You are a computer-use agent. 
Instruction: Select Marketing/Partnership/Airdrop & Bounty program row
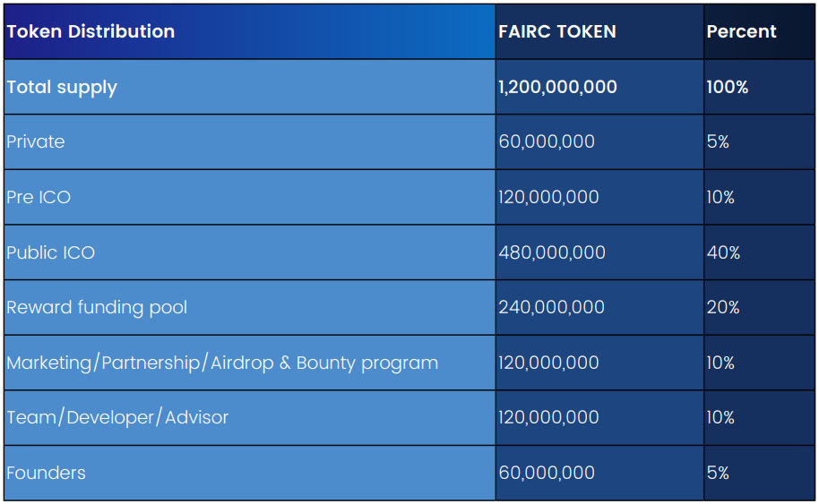pos(222,363)
